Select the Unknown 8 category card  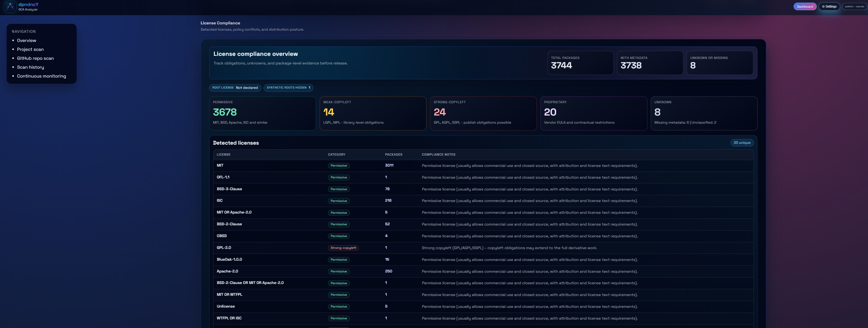704,113
